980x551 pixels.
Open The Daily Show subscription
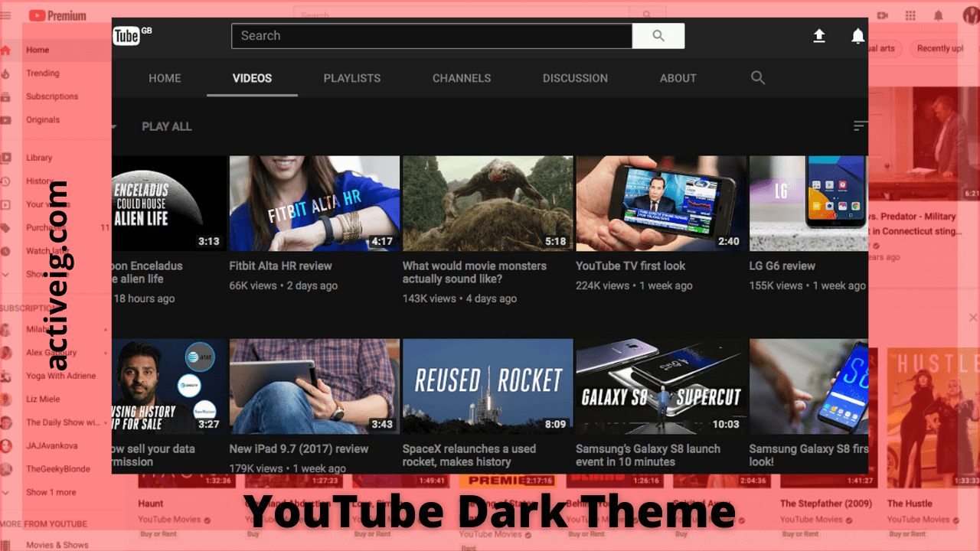(x=63, y=422)
